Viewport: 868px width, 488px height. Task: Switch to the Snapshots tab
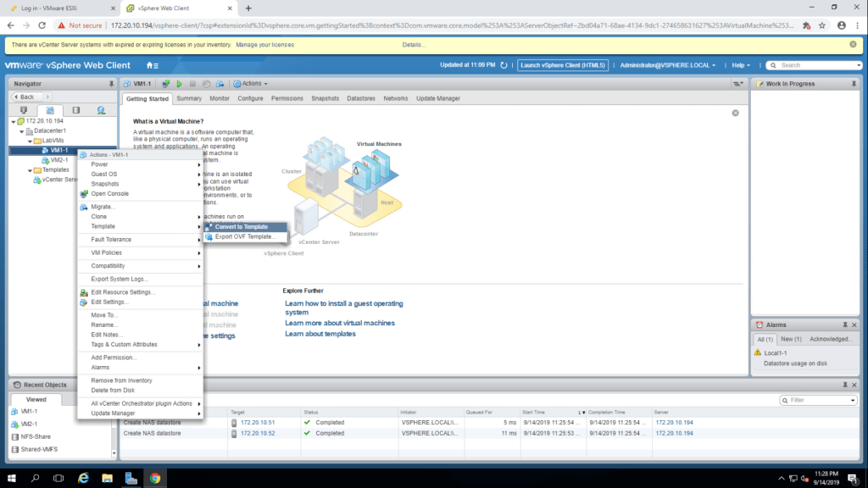[325, 98]
